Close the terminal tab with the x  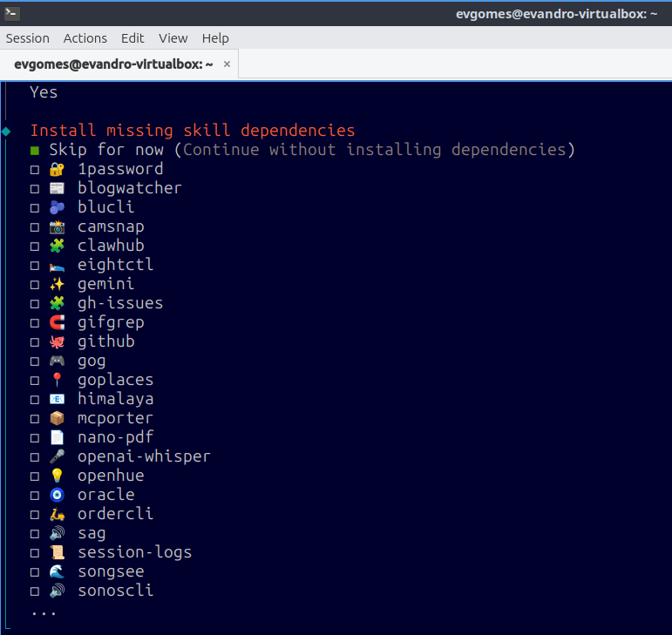pos(227,64)
